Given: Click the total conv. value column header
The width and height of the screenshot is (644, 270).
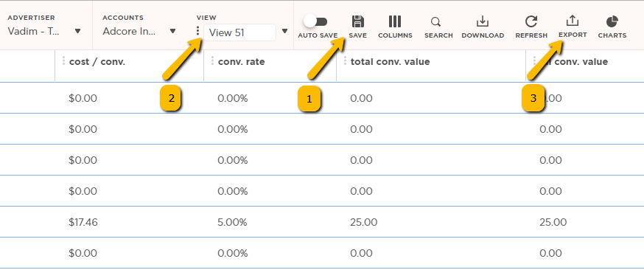Looking at the screenshot, I should pyautogui.click(x=391, y=62).
